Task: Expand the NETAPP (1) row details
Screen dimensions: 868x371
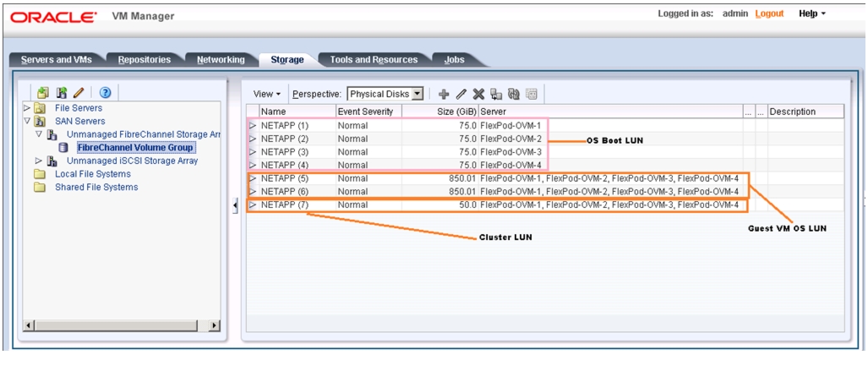Action: (x=253, y=126)
